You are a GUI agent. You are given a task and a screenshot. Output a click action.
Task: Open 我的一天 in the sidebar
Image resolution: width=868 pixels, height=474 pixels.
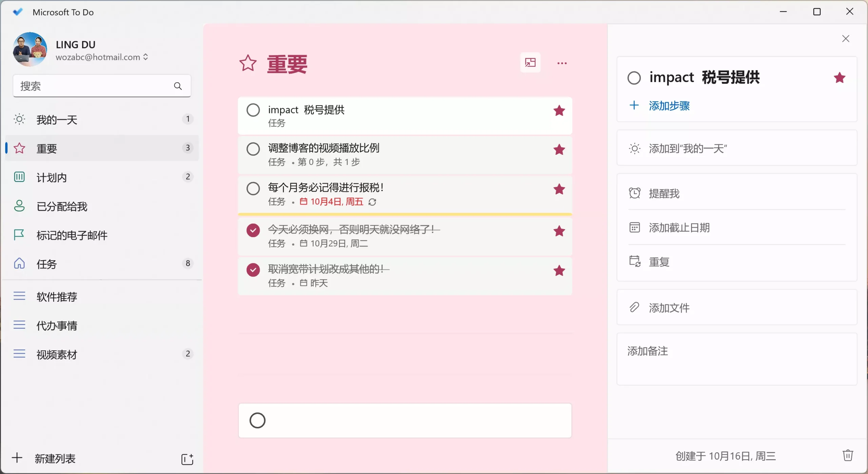[57, 120]
